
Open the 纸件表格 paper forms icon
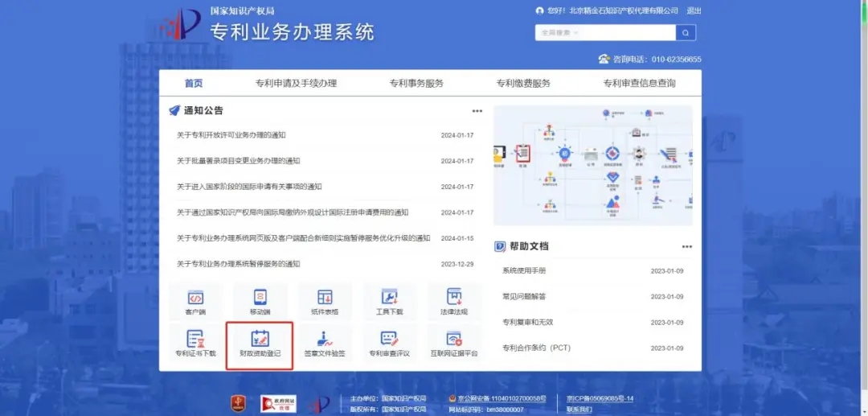tap(325, 303)
